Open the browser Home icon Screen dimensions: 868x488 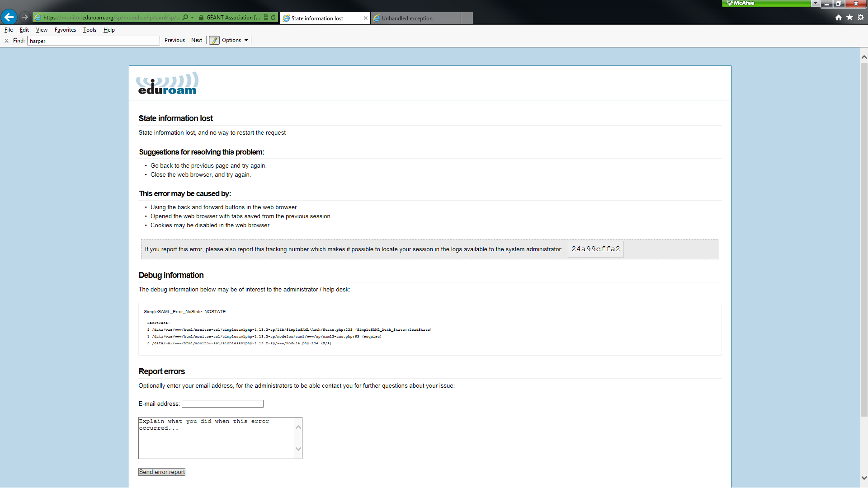(x=839, y=18)
